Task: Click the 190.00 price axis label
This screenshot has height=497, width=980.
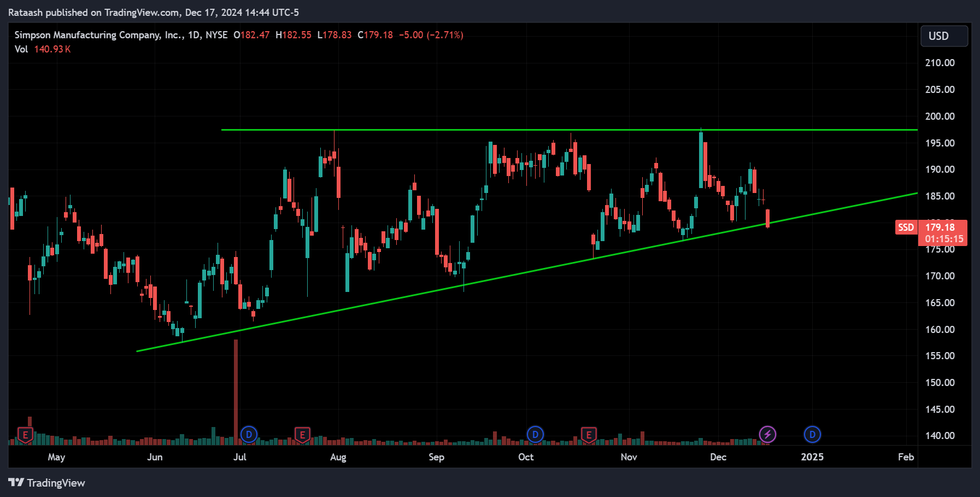Action: 940,169
